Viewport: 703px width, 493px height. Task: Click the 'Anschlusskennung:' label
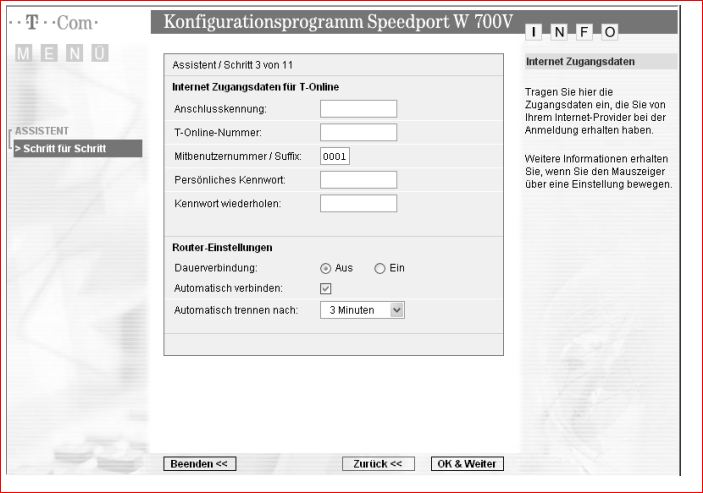(220, 109)
